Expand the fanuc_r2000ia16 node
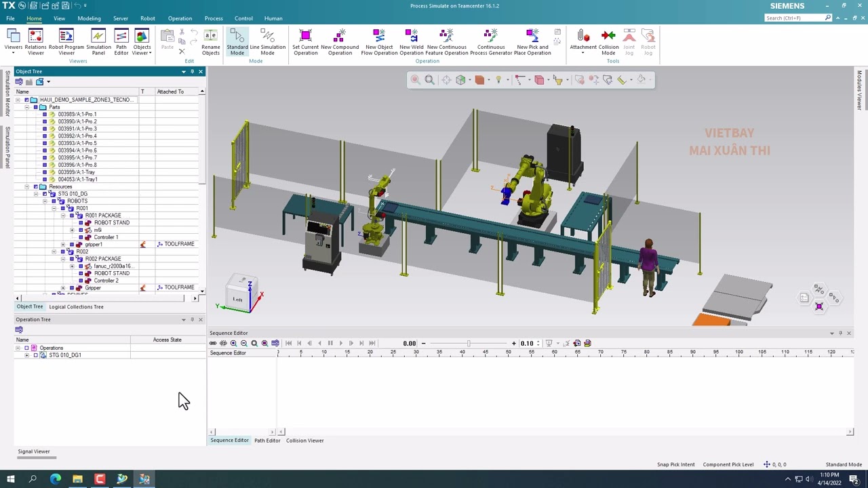868x488 pixels. coord(72,266)
